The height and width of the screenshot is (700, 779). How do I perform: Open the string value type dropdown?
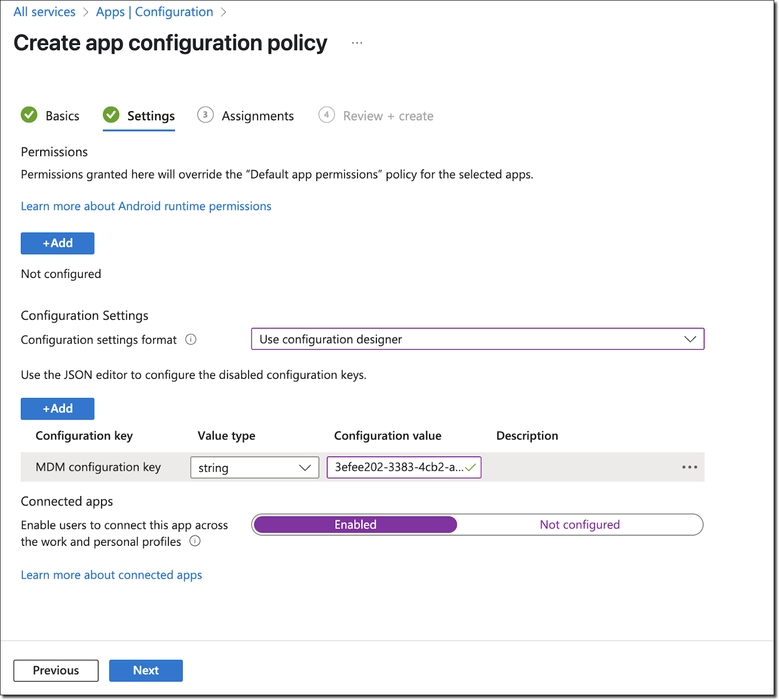tap(255, 467)
